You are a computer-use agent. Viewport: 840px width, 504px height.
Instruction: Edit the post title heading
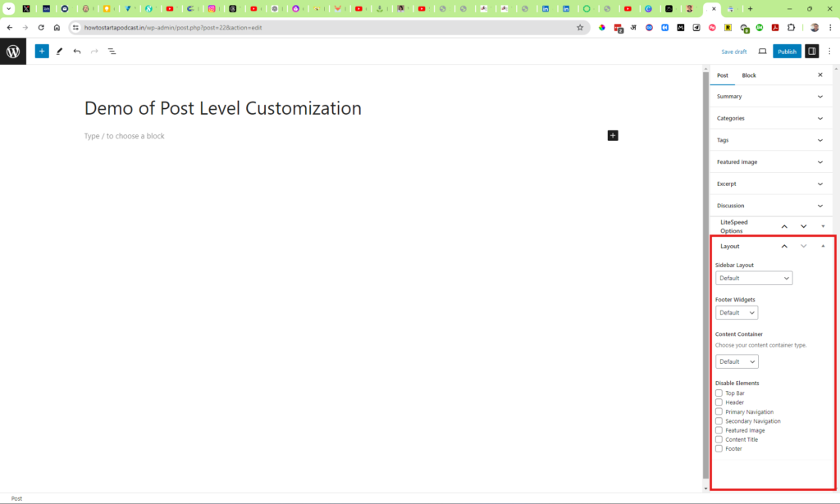click(x=223, y=108)
